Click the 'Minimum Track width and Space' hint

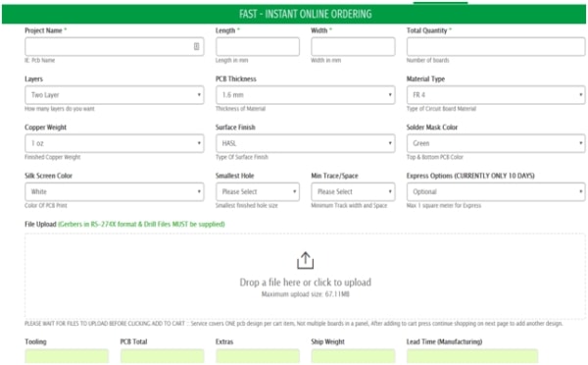coord(349,206)
